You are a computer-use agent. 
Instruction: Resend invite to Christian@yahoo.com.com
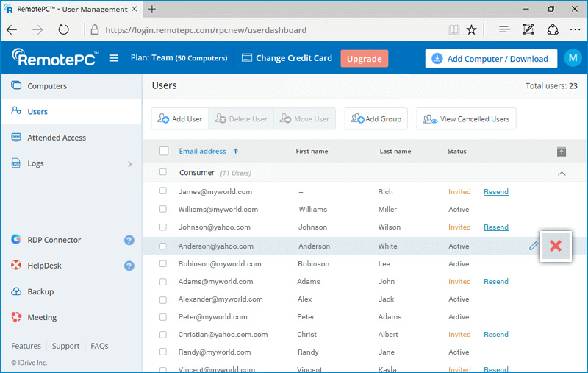coord(495,334)
